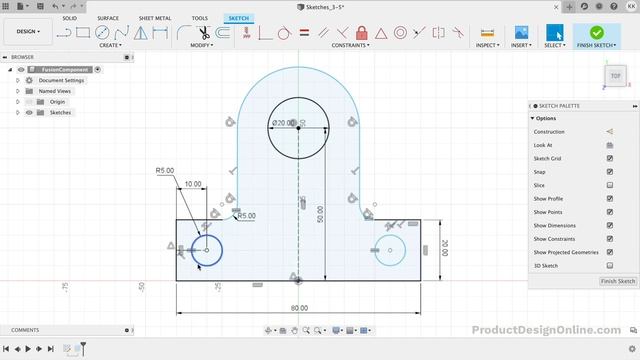Open the INSPECT dropdown menu
This screenshot has height=360, width=640.
pyautogui.click(x=487, y=45)
